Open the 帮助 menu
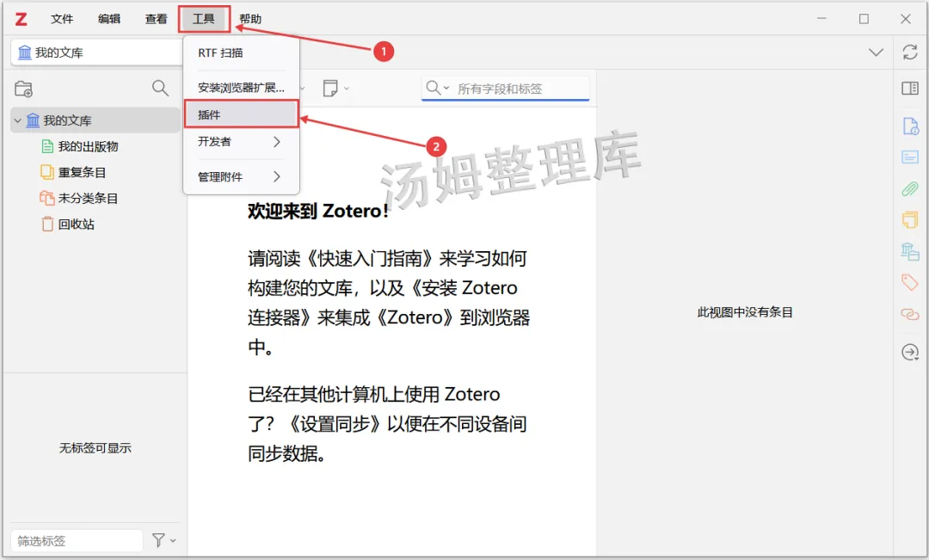 click(x=250, y=19)
